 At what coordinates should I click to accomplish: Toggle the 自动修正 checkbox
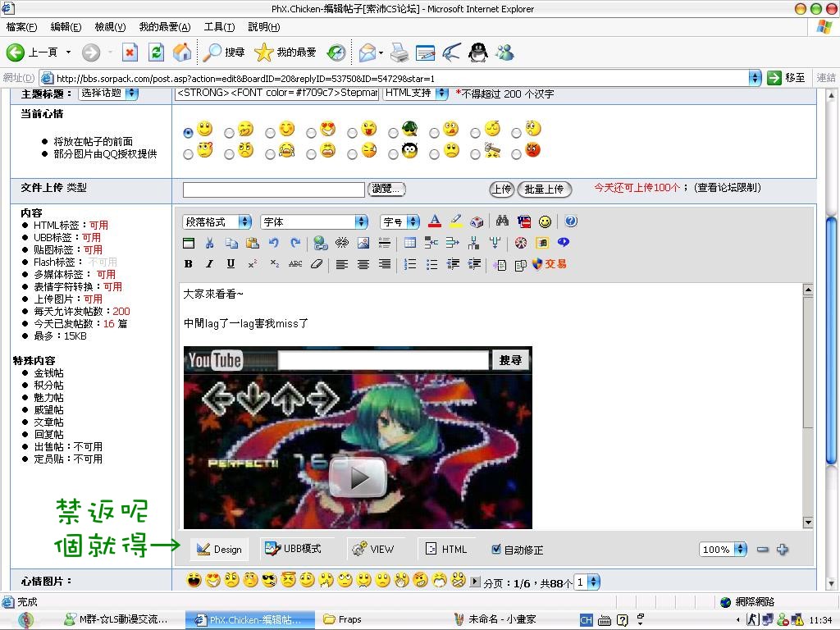click(x=495, y=550)
